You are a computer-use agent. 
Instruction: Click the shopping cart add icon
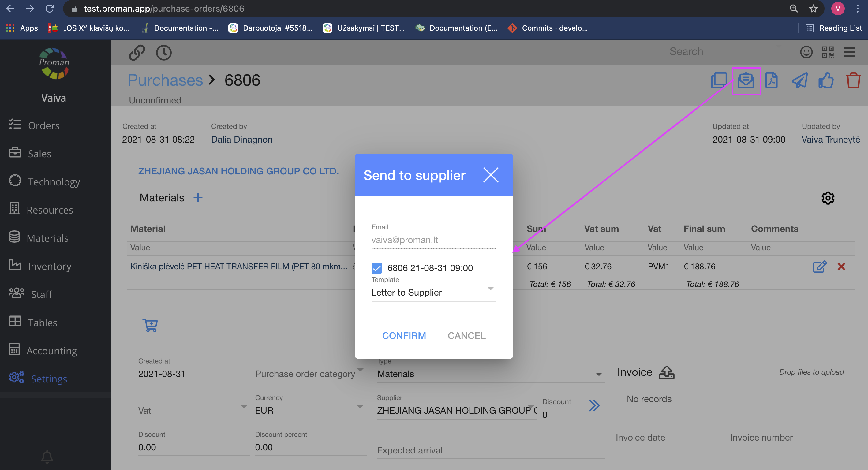(150, 326)
